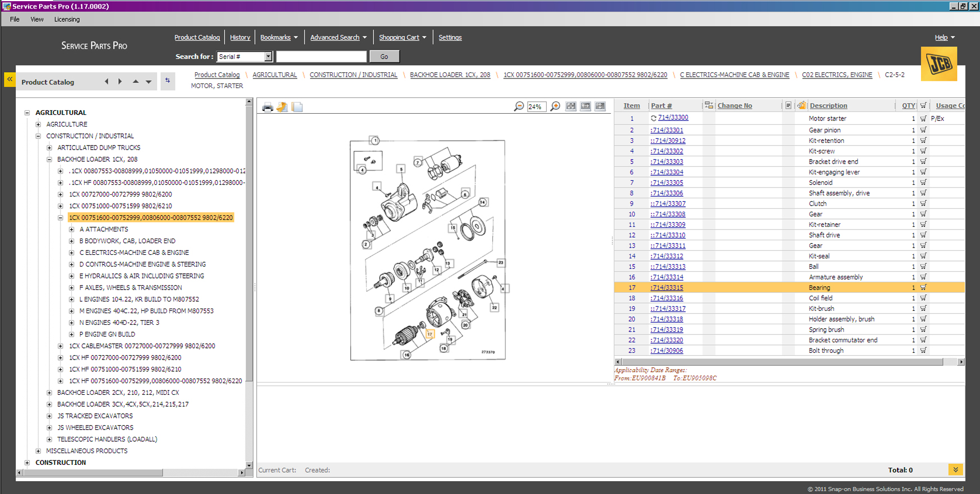Screen dimensions: 980x494
Task: Collapse the Product Catalog panel with double-chevron
Action: point(10,80)
